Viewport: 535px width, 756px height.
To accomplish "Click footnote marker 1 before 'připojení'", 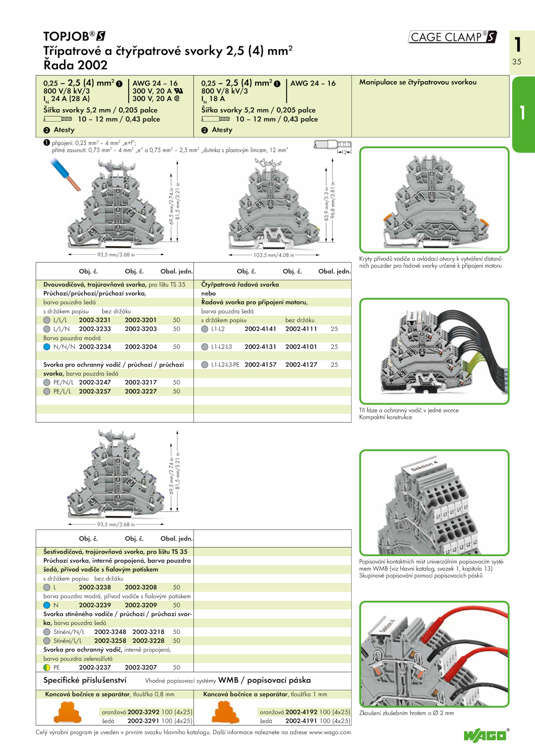I will pos(46,143).
